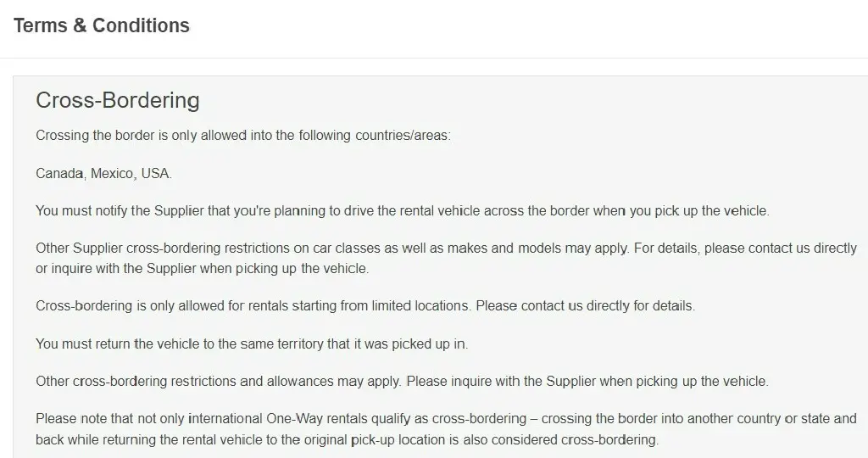The image size is (868, 458).
Task: Click the 'Canada, Mexico, USA.' countries line
Action: pyautogui.click(x=103, y=173)
